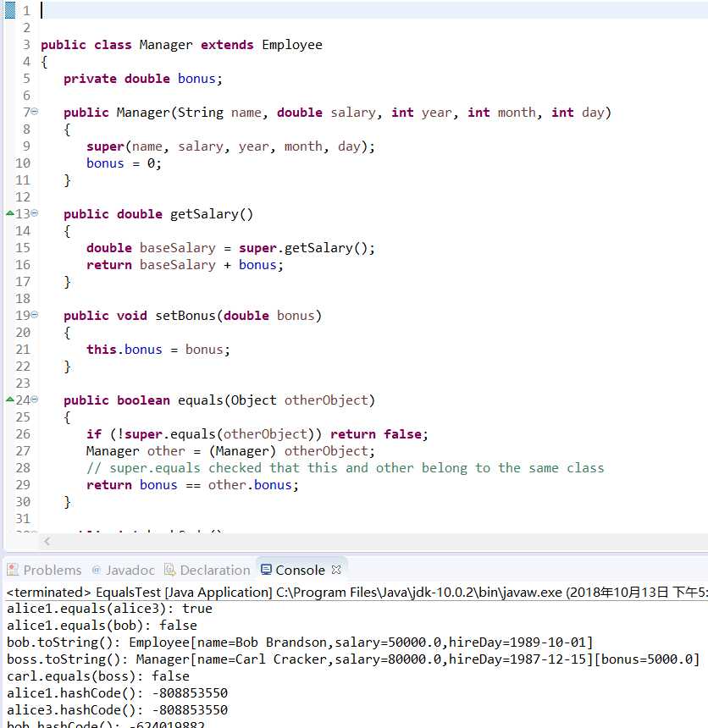Click 'boss.toString()' console output line
The height and width of the screenshot is (728, 708).
(x=353, y=659)
